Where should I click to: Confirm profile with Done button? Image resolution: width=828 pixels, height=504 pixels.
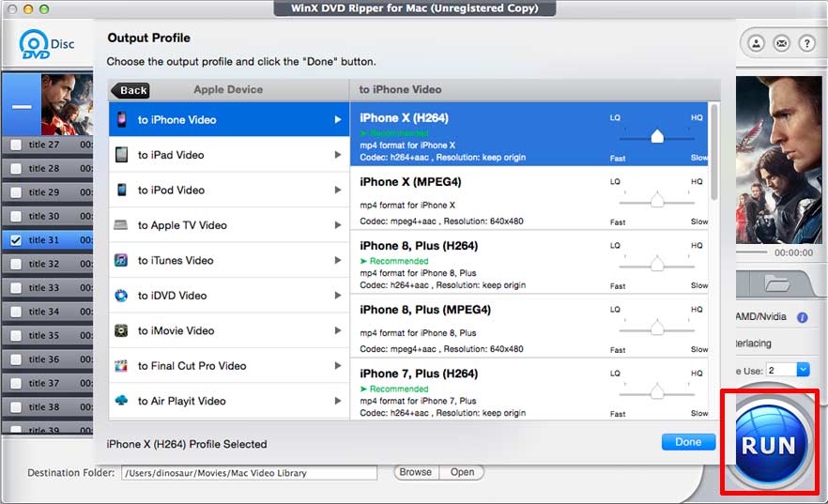(x=688, y=442)
